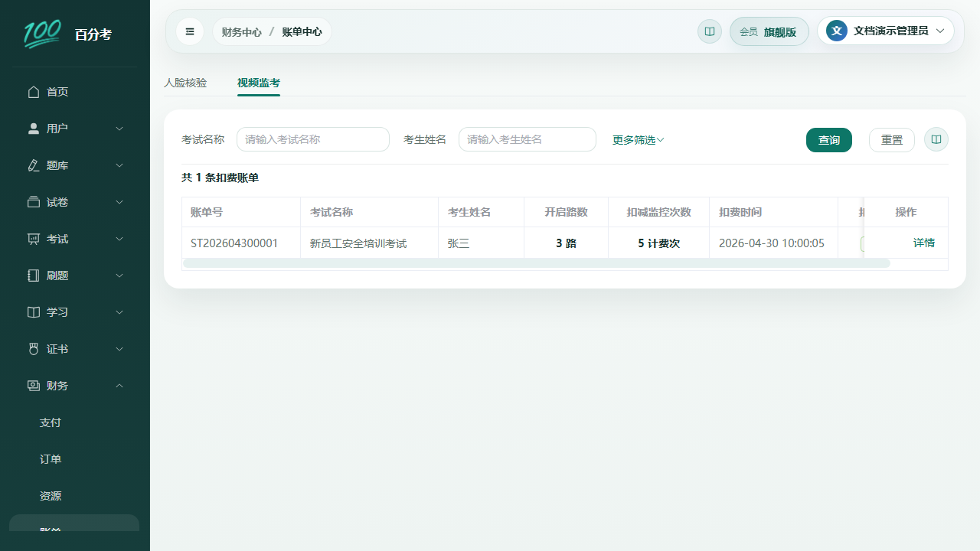Click the table horizontal scrollbar
This screenshot has height=551, width=980.
pyautogui.click(x=537, y=263)
